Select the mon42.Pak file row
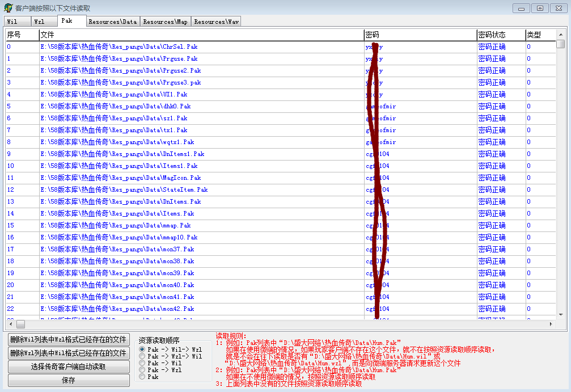 (x=281, y=309)
